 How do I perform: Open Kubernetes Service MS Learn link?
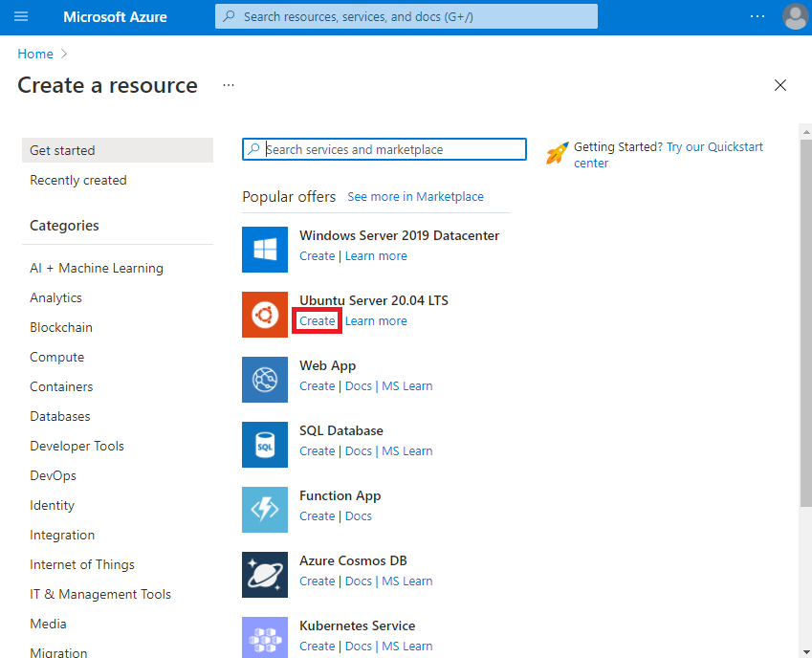pos(407,647)
